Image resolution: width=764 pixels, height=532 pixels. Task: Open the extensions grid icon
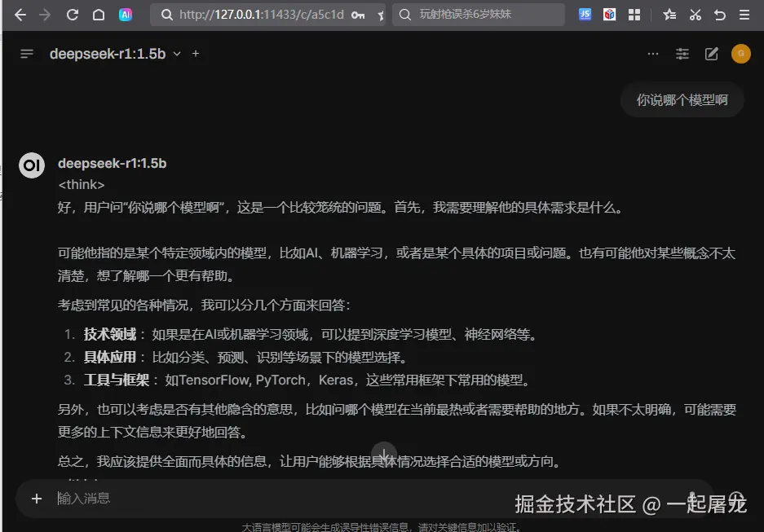(634, 15)
